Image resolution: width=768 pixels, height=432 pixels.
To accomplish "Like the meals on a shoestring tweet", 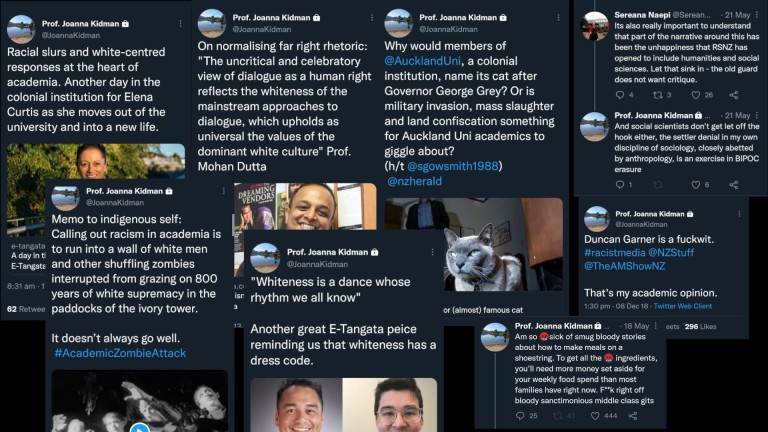I will pyautogui.click(x=595, y=416).
